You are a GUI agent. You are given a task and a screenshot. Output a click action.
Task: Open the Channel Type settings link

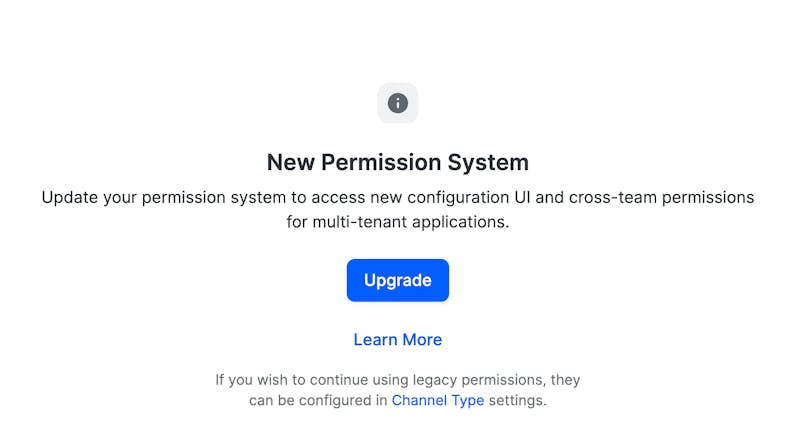coord(438,400)
